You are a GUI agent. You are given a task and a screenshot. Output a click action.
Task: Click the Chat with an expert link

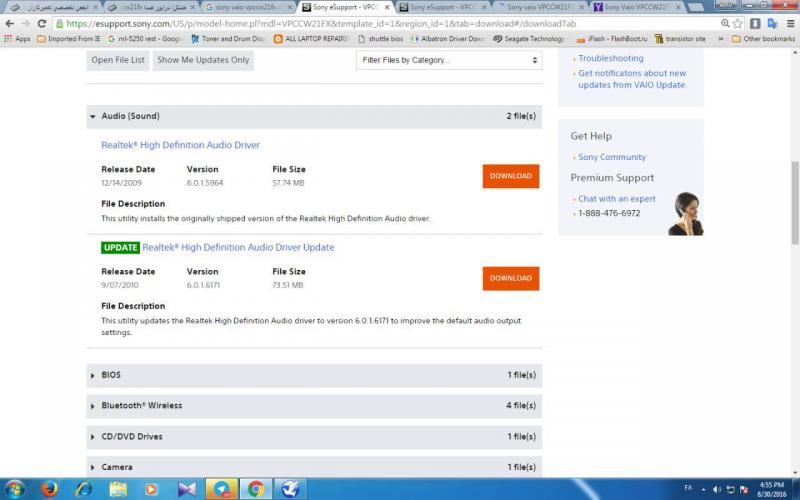click(x=617, y=199)
